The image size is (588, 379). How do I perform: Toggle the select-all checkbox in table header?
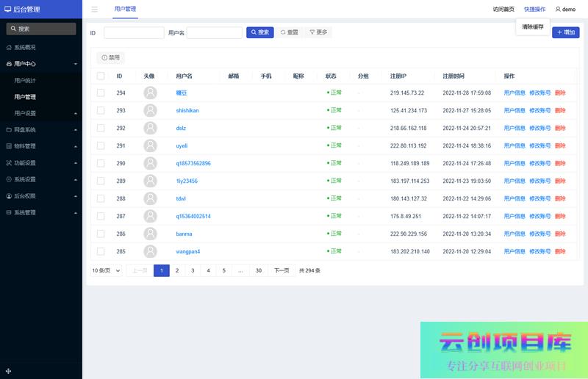[x=101, y=76]
